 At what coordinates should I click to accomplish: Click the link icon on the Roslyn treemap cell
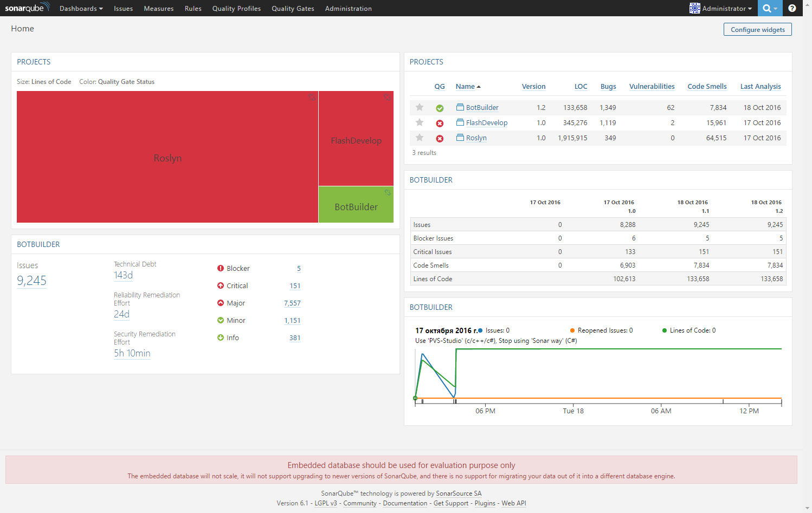pyautogui.click(x=312, y=98)
